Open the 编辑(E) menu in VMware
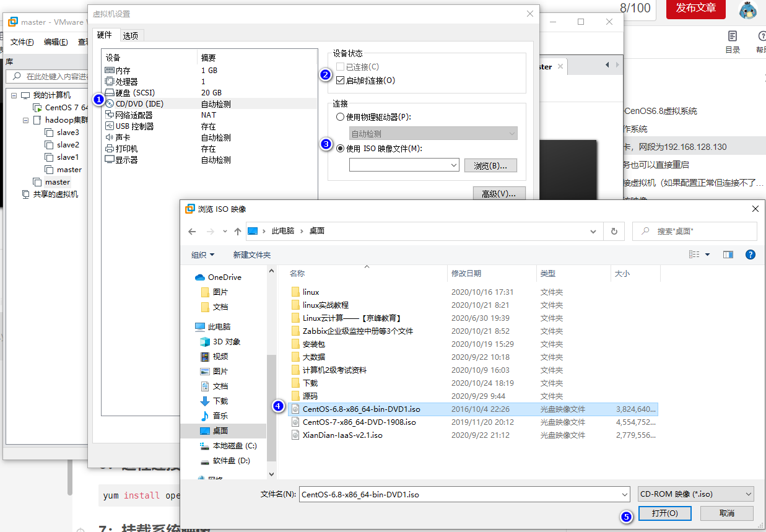 (x=56, y=42)
